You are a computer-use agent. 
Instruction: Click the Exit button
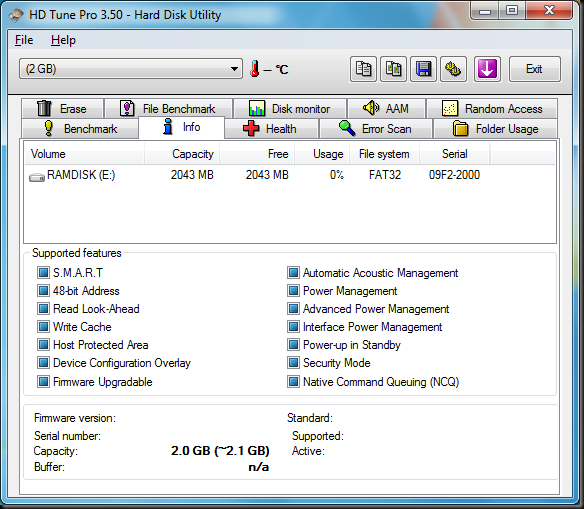[x=534, y=69]
